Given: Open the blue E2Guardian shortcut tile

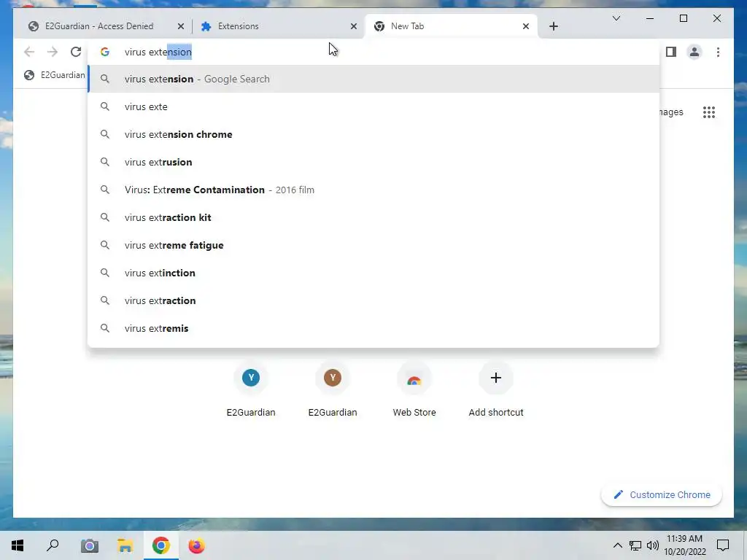Looking at the screenshot, I should (x=251, y=391).
